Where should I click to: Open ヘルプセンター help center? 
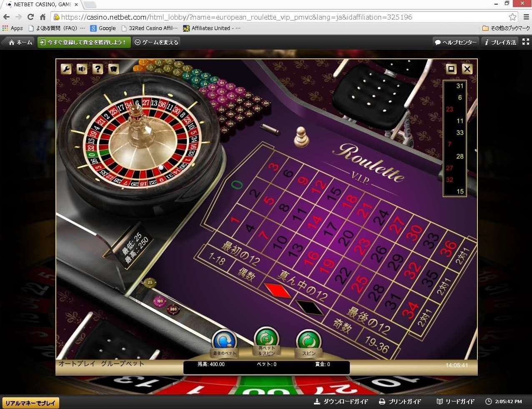(x=456, y=42)
